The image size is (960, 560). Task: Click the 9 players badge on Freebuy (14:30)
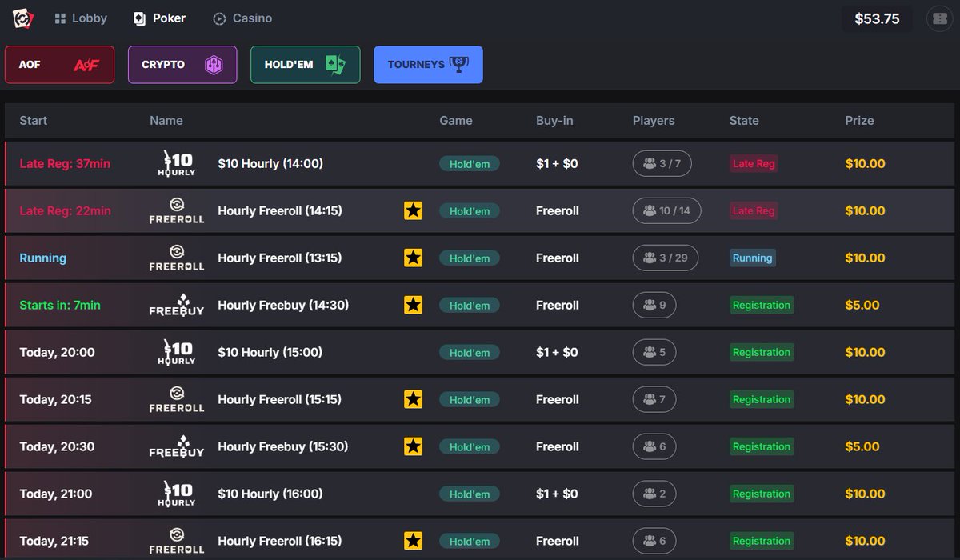point(654,306)
